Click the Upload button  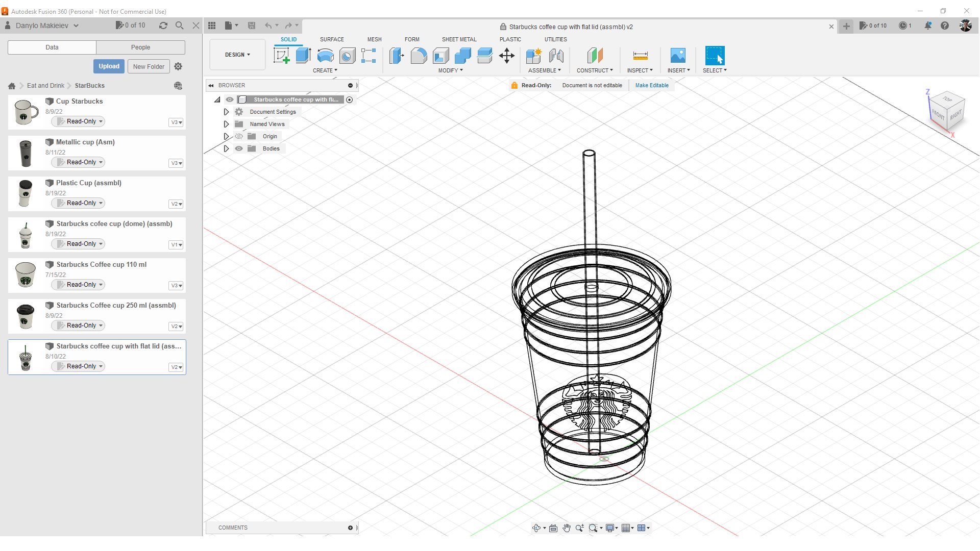click(109, 66)
